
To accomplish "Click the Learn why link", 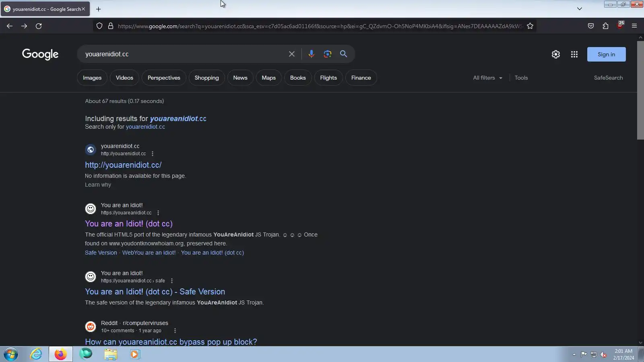I will (98, 185).
